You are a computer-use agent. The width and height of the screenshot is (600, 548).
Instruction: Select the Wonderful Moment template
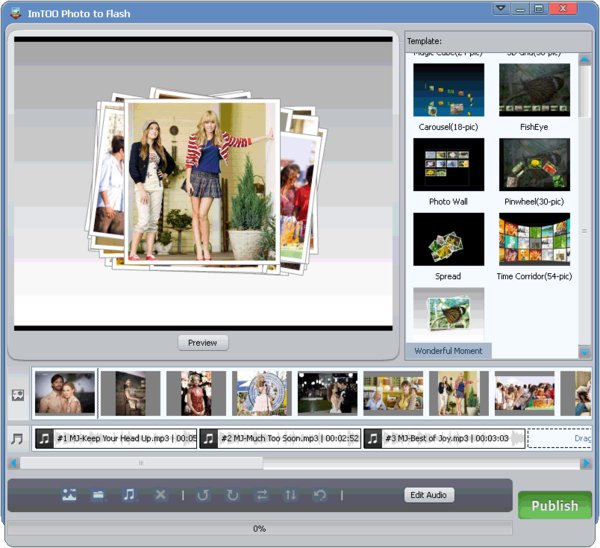tap(449, 315)
